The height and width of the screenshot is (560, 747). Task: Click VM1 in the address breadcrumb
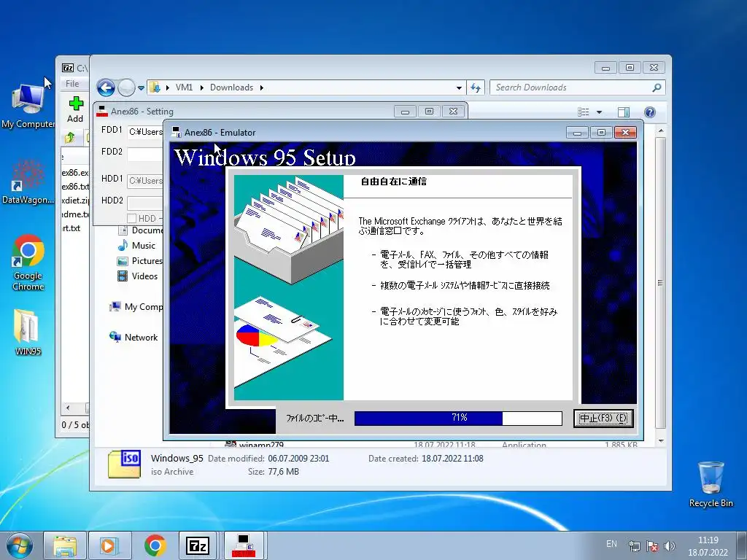tap(185, 87)
